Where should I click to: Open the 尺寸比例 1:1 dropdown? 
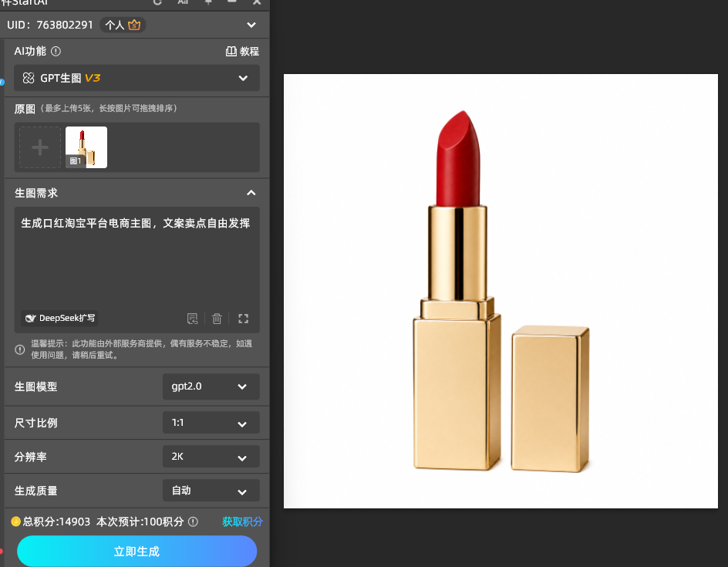point(211,423)
